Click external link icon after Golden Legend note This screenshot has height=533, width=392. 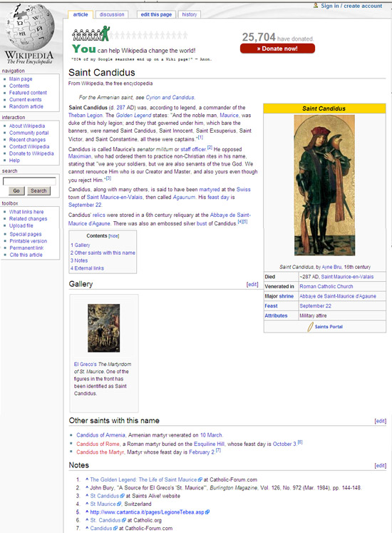(200, 479)
